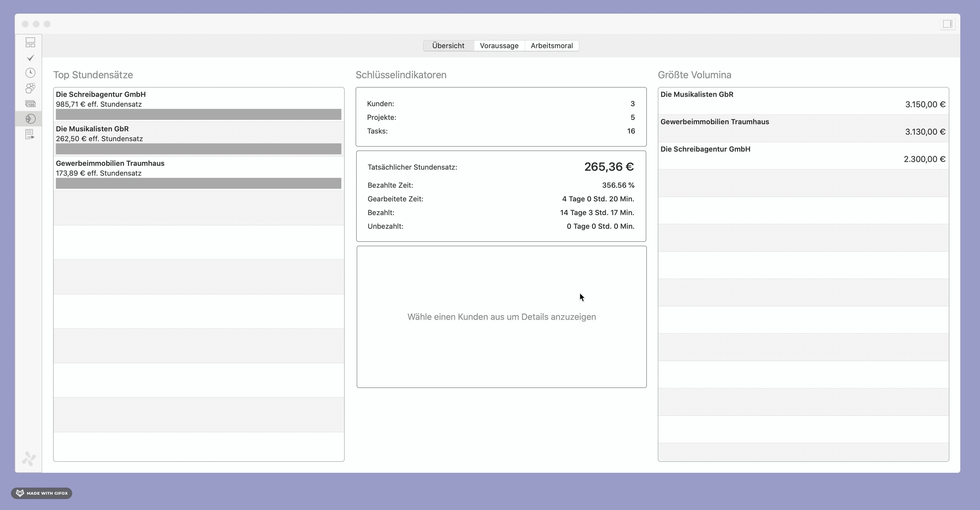Viewport: 980px width, 510px height.
Task: Click the Bezahlt value 14 Tage 3 Std.
Action: tap(597, 213)
